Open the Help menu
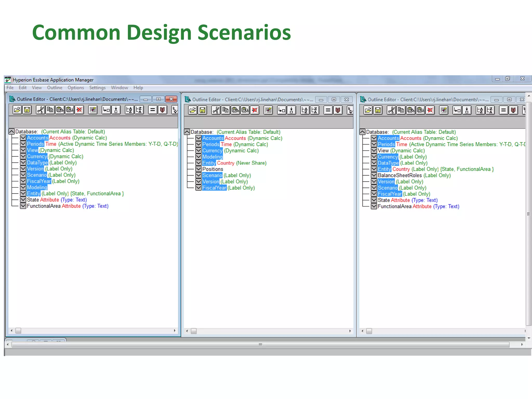 point(138,88)
